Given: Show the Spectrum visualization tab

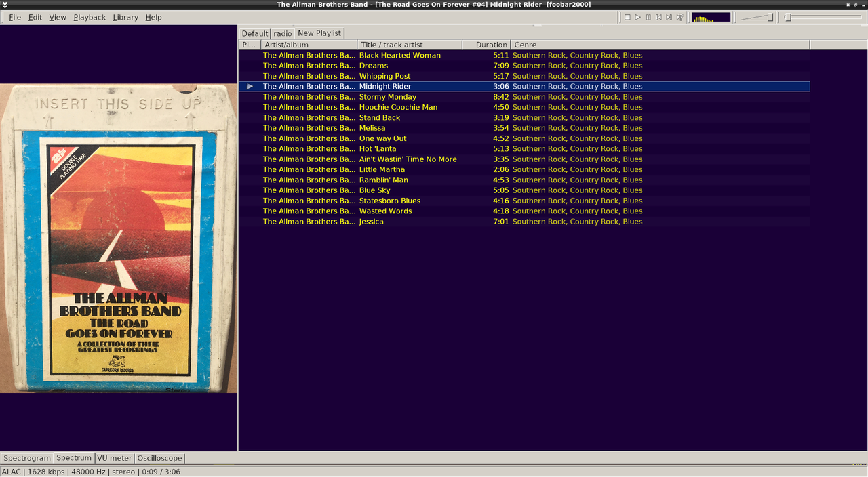Looking at the screenshot, I should (x=73, y=458).
